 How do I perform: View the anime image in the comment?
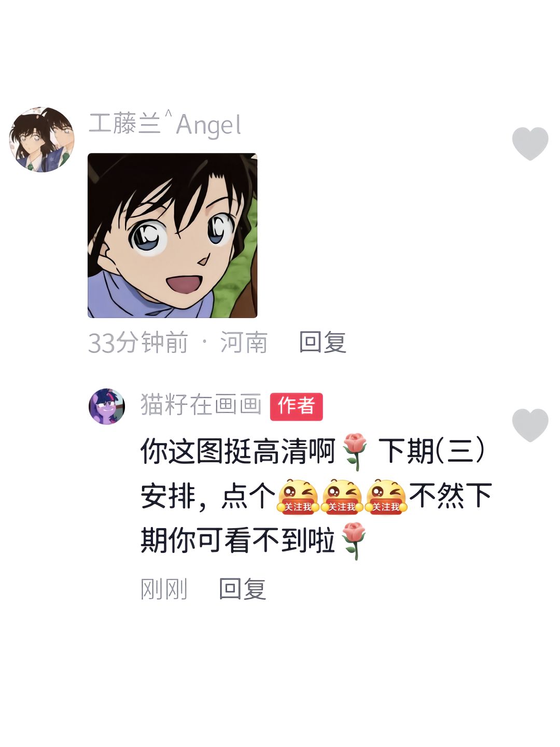click(173, 236)
